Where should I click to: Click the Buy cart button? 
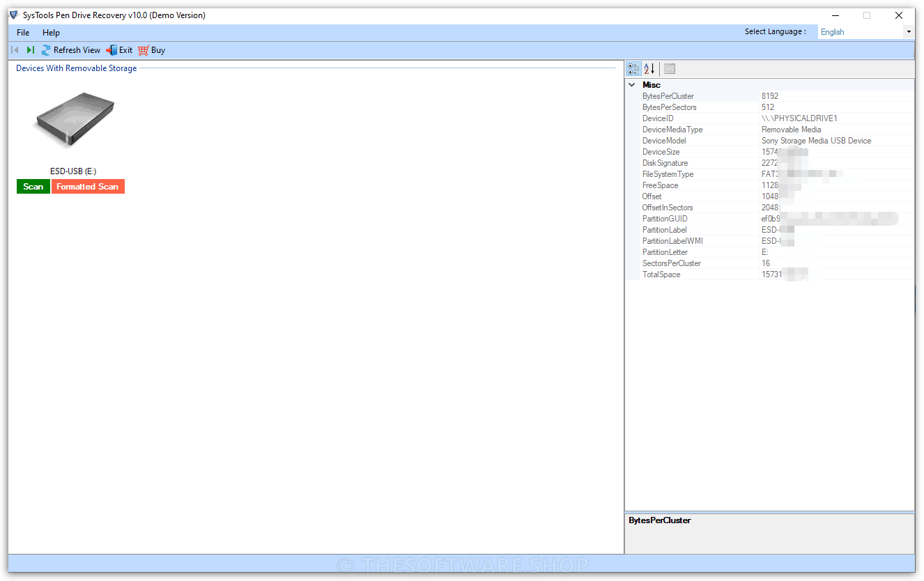pos(152,50)
